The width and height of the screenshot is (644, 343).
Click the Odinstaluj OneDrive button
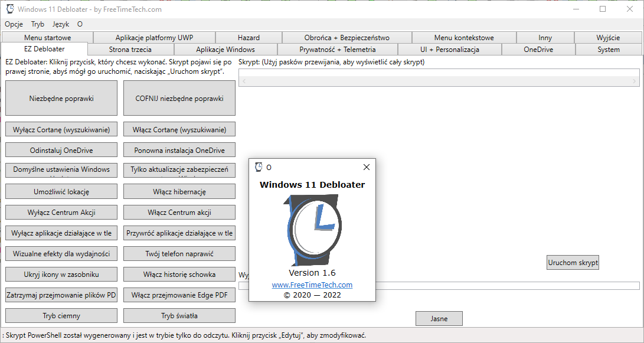61,150
